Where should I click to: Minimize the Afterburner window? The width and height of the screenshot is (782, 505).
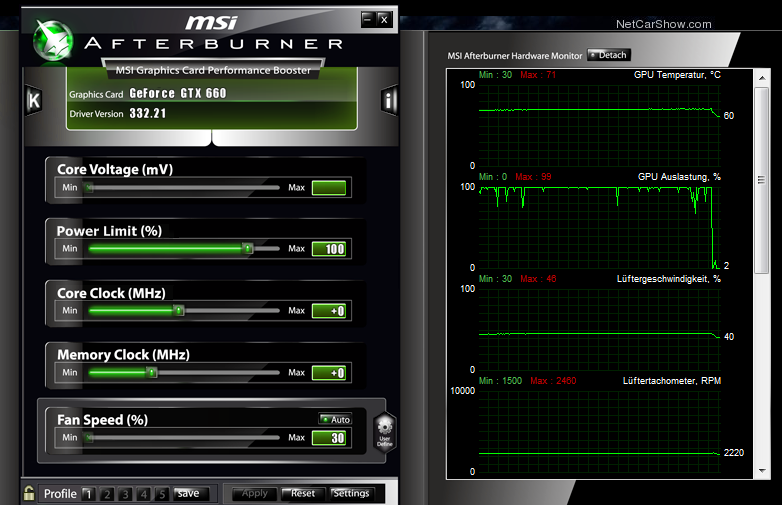368,20
